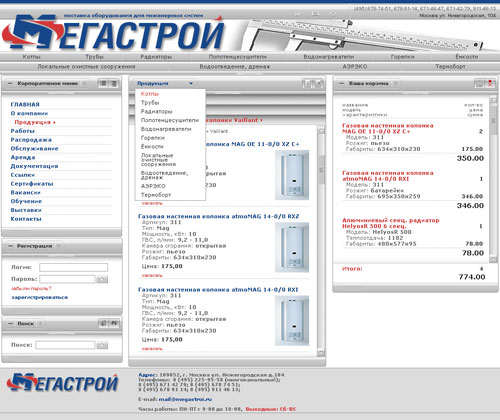The image size is (500, 420).
Task: Click the забыли пароль? link
Action: pos(31,289)
